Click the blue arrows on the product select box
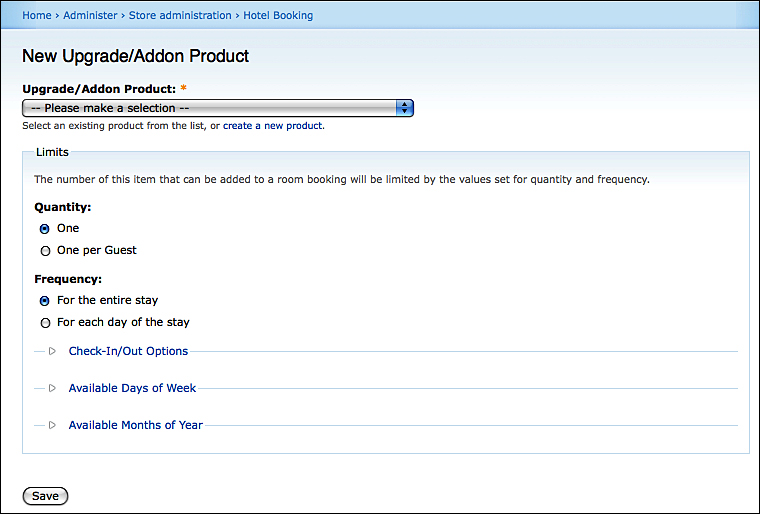The image size is (760, 514). (404, 108)
